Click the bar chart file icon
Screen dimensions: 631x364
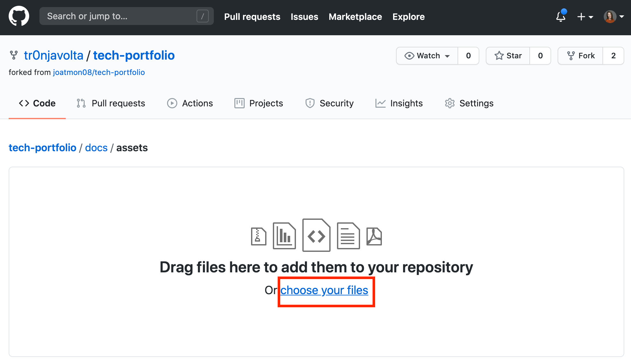[284, 236]
